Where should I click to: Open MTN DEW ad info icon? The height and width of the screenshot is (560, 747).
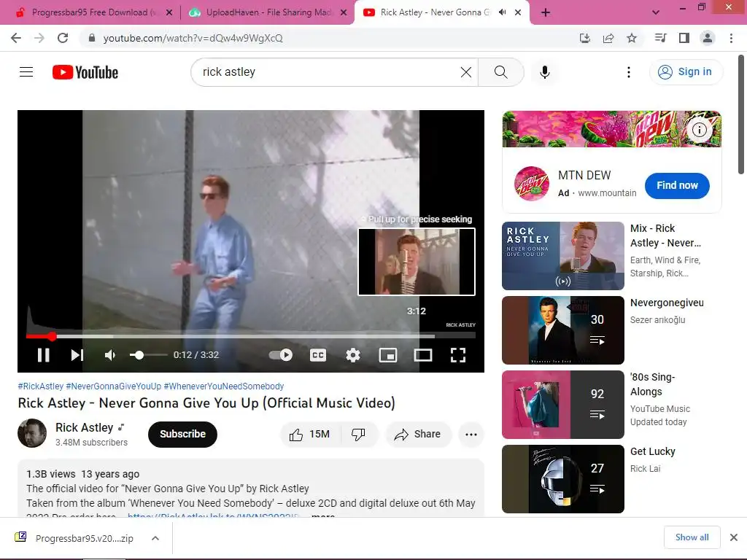click(x=699, y=129)
